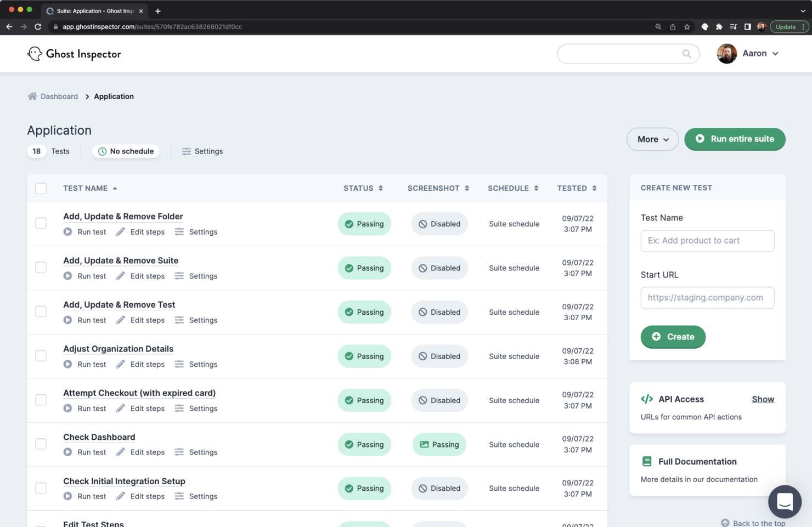The width and height of the screenshot is (812, 527).
Task: Open the chat support widget
Action: (785, 502)
